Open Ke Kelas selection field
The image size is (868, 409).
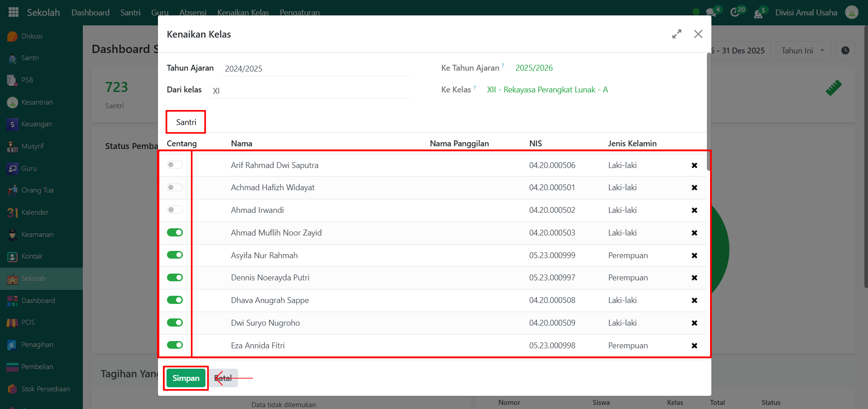click(x=547, y=90)
